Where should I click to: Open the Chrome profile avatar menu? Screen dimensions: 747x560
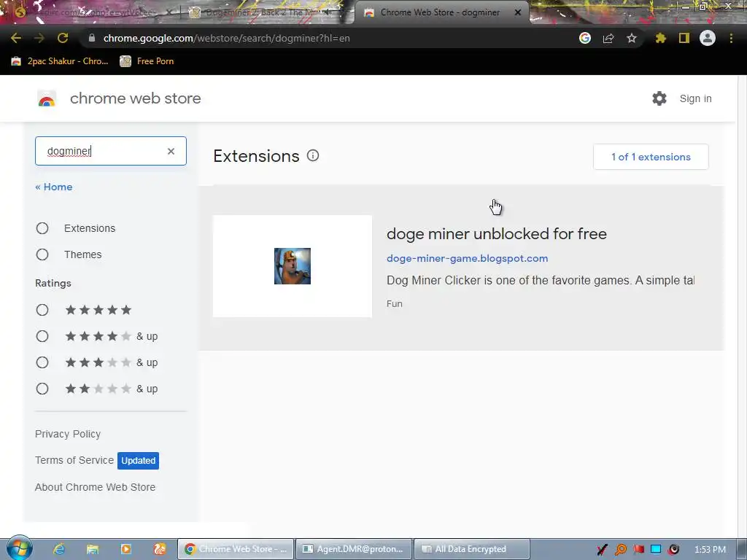[708, 38]
